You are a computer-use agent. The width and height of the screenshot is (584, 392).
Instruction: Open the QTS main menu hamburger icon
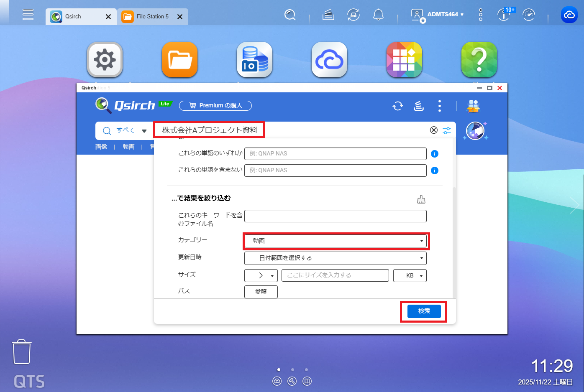click(x=28, y=14)
